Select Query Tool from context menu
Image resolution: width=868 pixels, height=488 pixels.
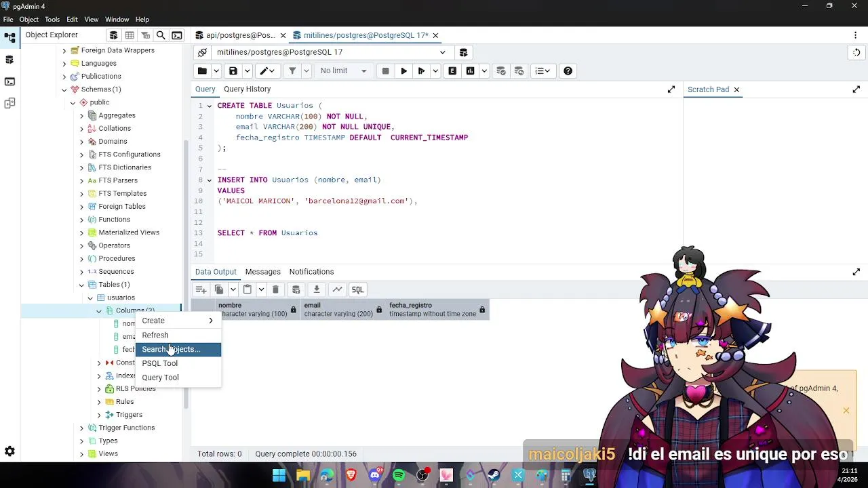coord(178,378)
